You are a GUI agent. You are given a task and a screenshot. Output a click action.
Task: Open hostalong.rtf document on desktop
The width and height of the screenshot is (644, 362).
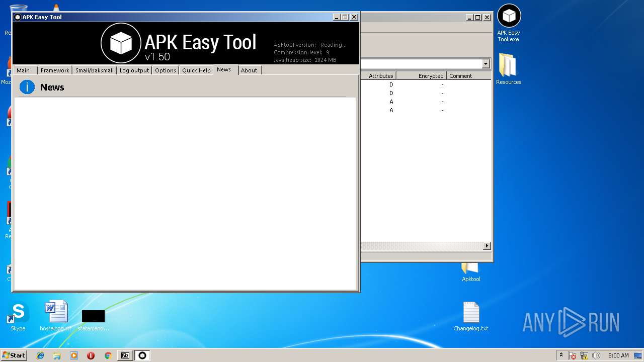[56, 317]
